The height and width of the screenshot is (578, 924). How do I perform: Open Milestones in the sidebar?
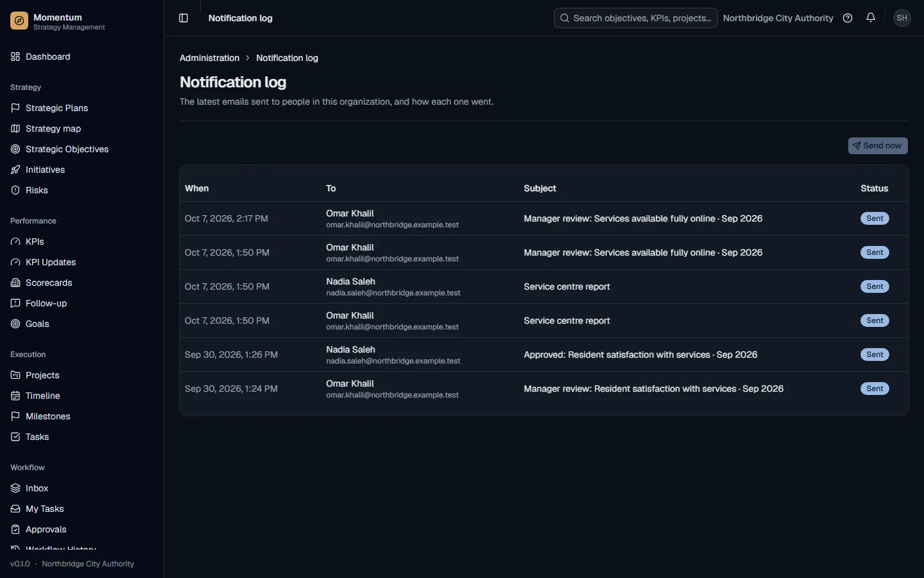click(81, 416)
